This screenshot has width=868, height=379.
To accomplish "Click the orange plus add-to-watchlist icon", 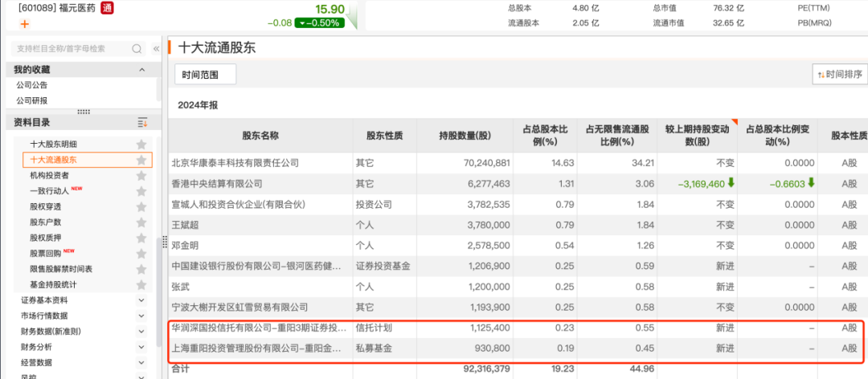I will [x=24, y=24].
